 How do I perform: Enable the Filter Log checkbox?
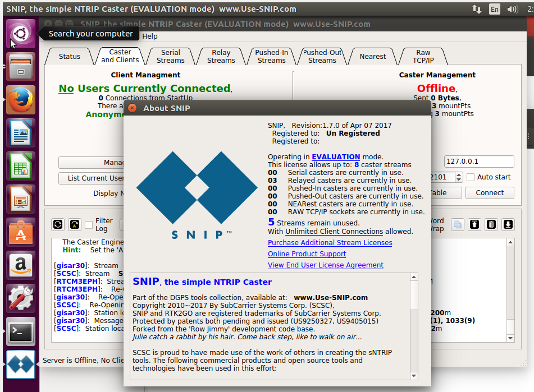pyautogui.click(x=89, y=225)
